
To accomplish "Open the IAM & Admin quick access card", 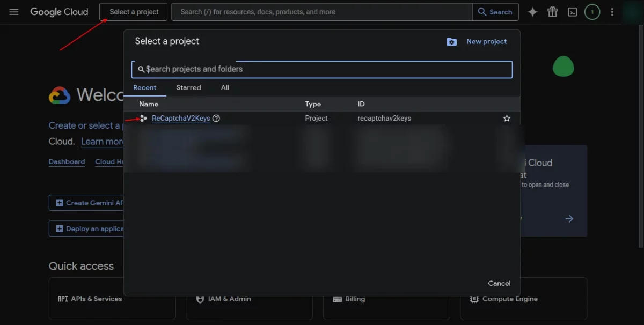I will [250, 299].
